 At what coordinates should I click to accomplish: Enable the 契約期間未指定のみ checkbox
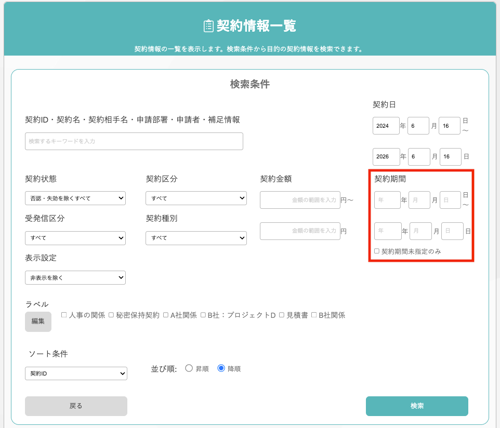tap(377, 251)
